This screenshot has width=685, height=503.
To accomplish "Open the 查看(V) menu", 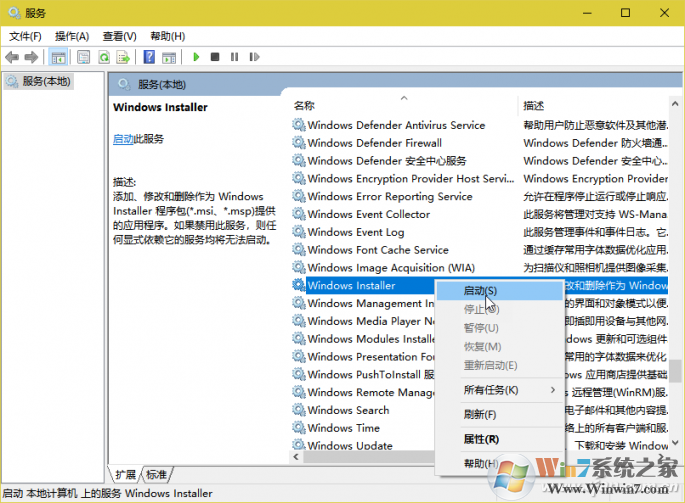I will point(120,36).
